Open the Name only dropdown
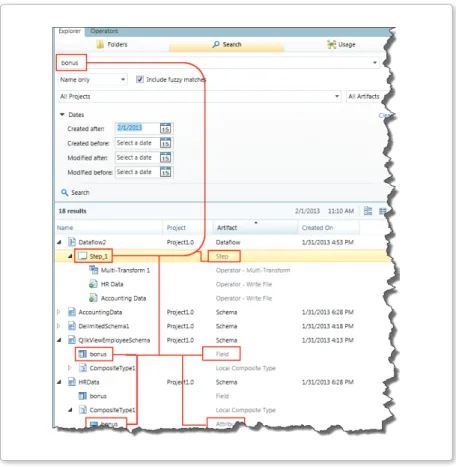This screenshot has height=467, width=456. 92,80
